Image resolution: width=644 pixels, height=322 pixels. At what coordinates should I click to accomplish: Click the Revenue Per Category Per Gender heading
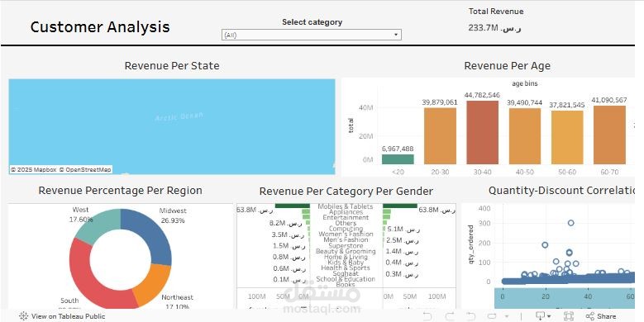pyautogui.click(x=346, y=192)
